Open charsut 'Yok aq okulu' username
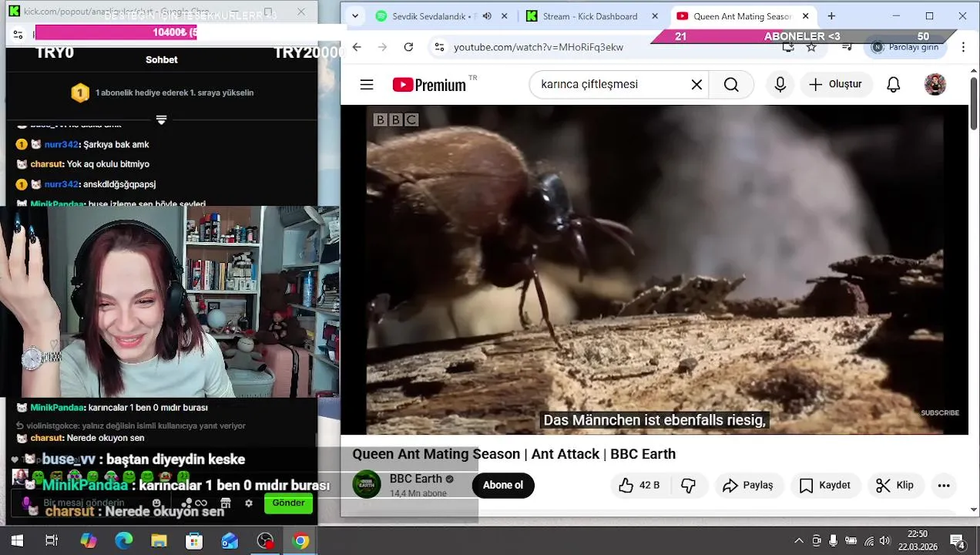Screen dimensions: 980x555 pos(46,164)
